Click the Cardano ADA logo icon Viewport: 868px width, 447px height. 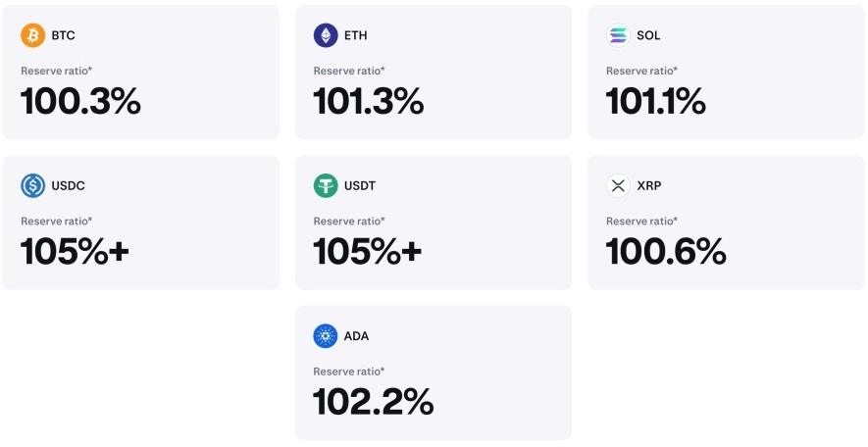click(x=326, y=336)
